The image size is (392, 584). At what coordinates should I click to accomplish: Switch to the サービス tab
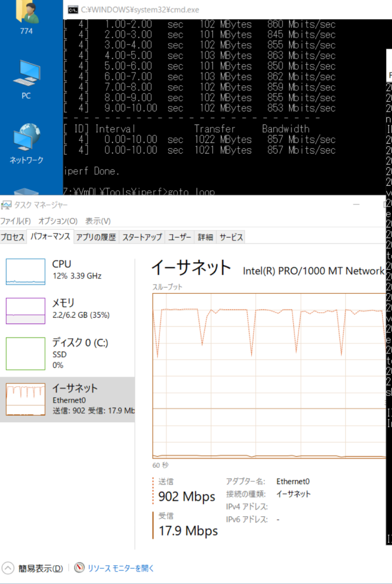pyautogui.click(x=231, y=237)
